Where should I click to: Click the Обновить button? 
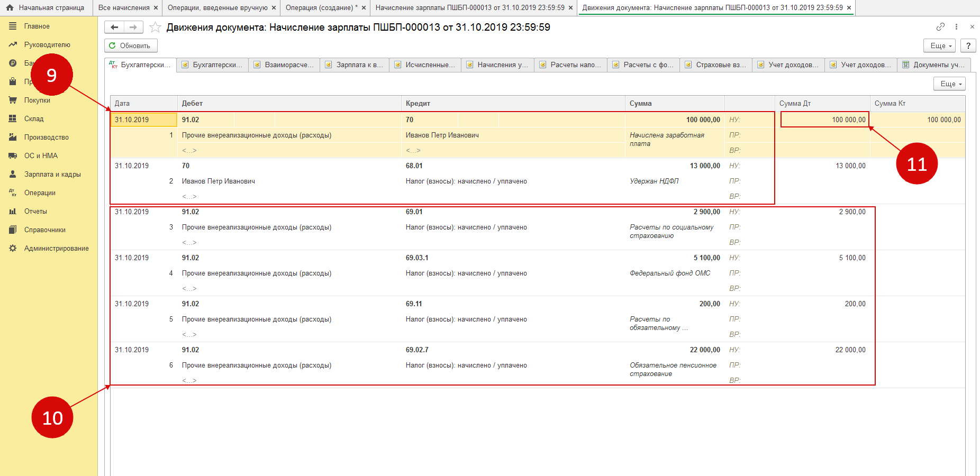click(131, 45)
